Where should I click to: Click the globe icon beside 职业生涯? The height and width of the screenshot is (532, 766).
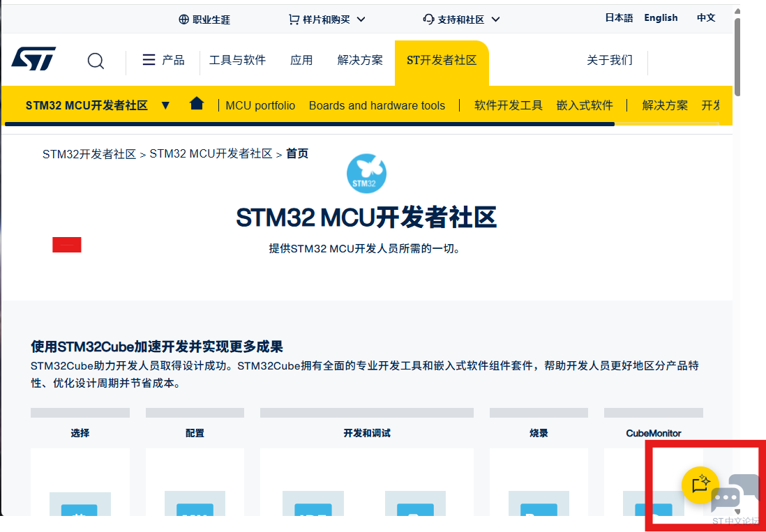click(183, 20)
